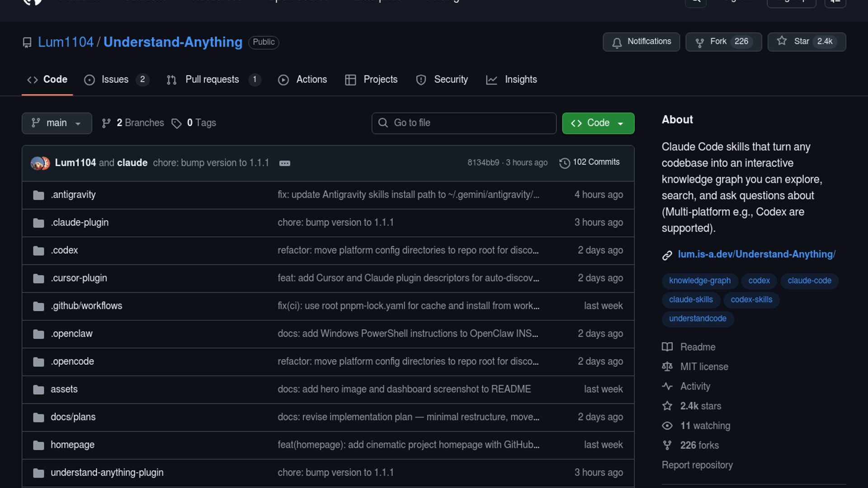The height and width of the screenshot is (488, 868).
Task: Open the understand-anything-plugin folder
Action: (107, 472)
